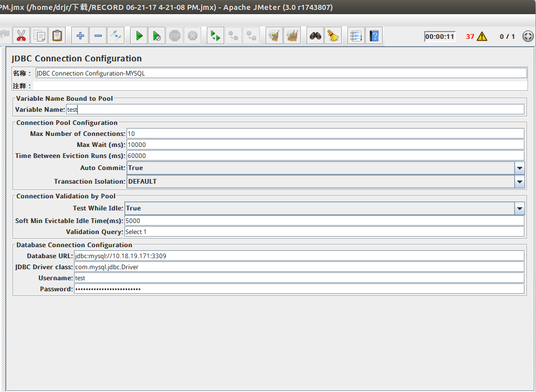
Task: Click the Paste clipboard icon
Action: tap(57, 36)
